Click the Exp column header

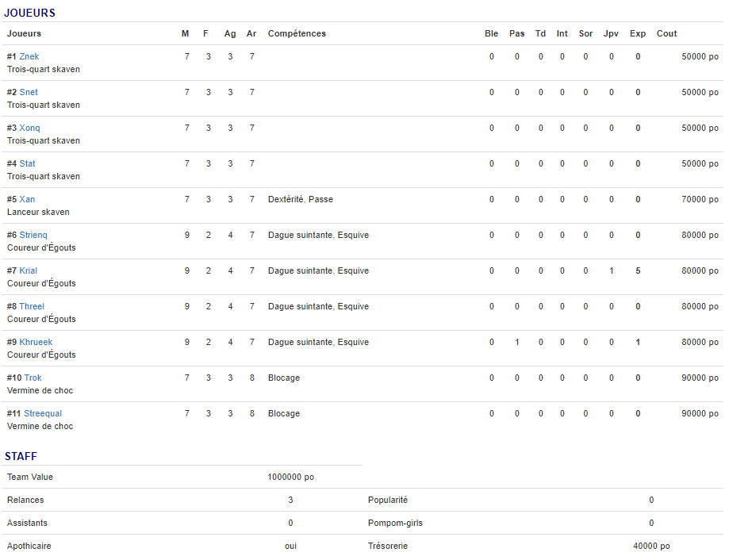(638, 33)
